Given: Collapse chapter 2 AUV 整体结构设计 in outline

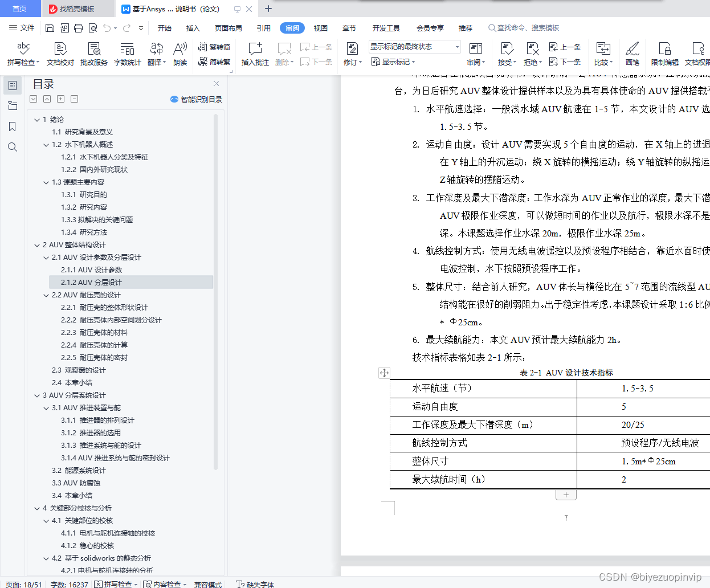Looking at the screenshot, I should [x=37, y=244].
